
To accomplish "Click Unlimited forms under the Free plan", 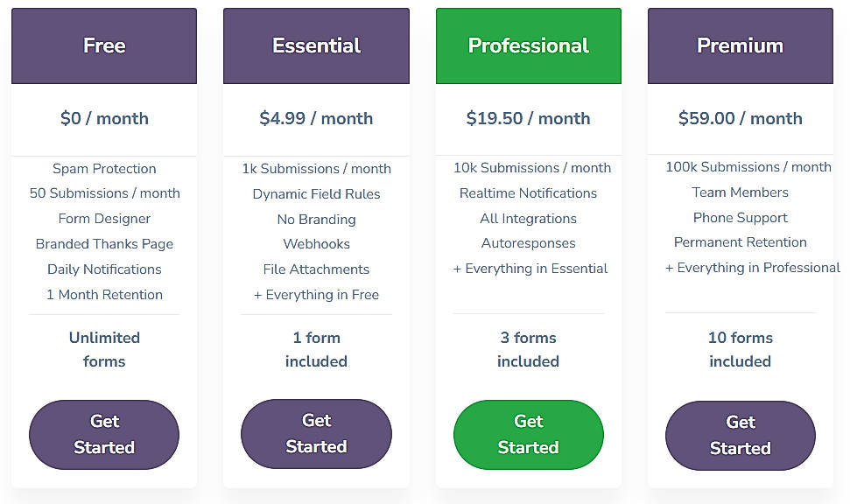I will [103, 349].
